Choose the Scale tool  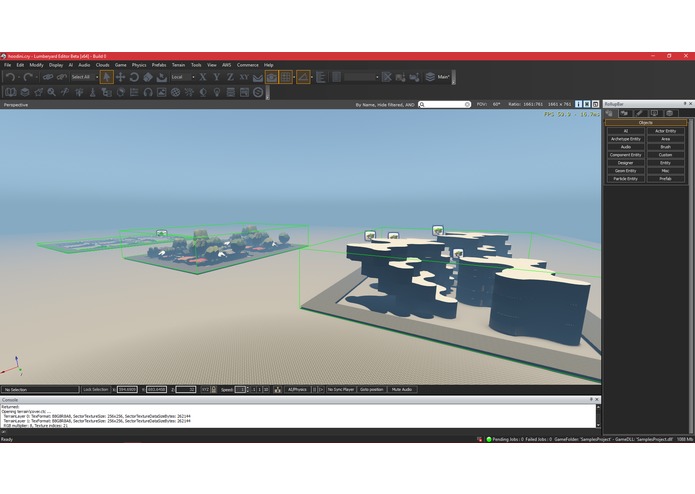pos(148,77)
